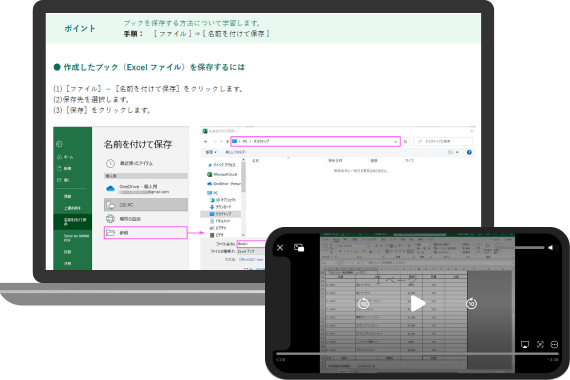Viewport: 570px width, 380px height.
Task: Sort by 更新日時 (Date modified) column header
Action: click(335, 160)
